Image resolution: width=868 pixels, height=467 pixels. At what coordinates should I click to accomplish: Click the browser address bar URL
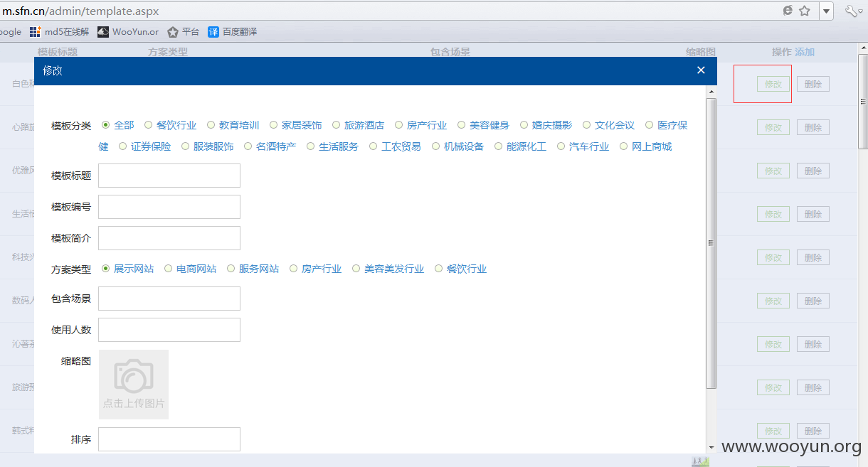[80, 11]
